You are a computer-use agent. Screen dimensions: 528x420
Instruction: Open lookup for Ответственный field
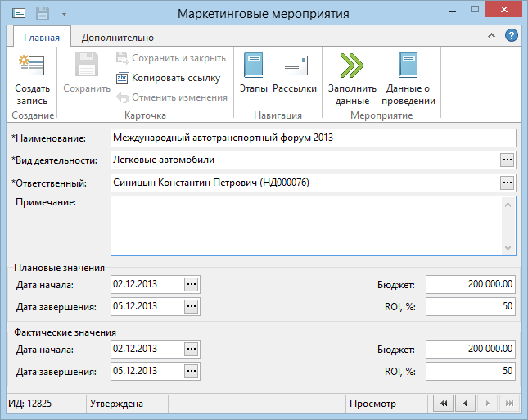coord(508,182)
